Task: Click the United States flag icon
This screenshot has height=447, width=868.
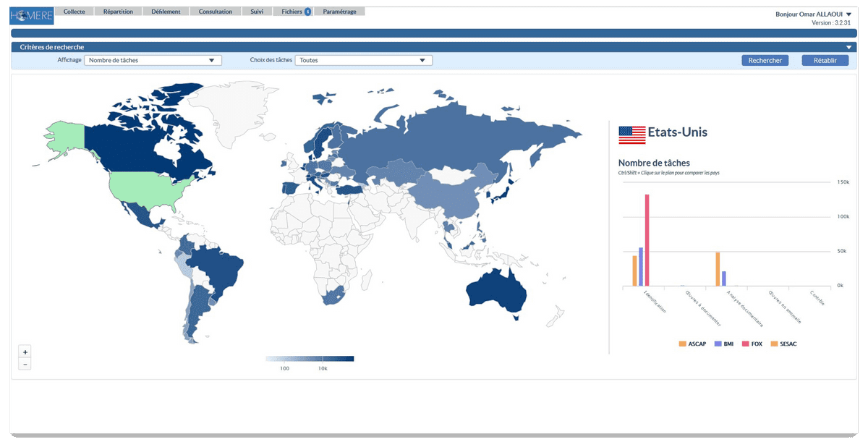Action: [631, 133]
